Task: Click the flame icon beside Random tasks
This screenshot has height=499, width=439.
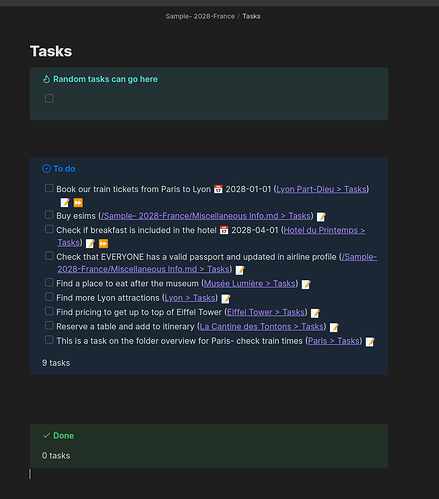Action: (x=46, y=79)
